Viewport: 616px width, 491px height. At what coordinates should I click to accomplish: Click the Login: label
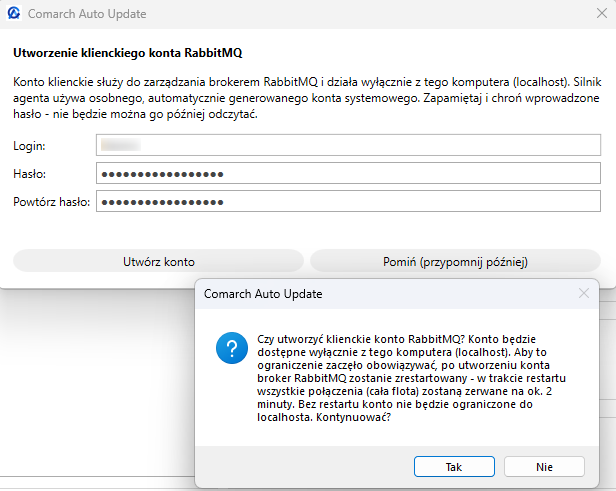pos(29,146)
